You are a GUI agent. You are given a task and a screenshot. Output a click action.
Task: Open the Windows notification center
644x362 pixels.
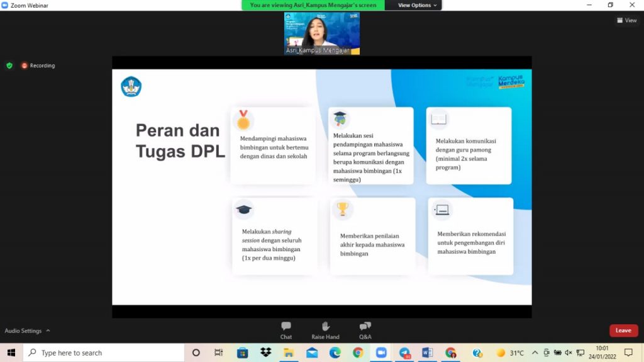point(628,353)
